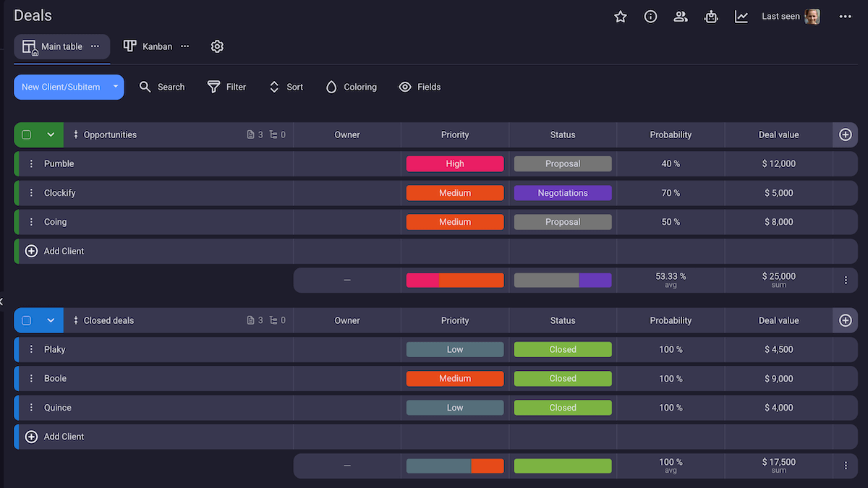868x488 pixels.
Task: Open the board info panel
Action: [650, 16]
